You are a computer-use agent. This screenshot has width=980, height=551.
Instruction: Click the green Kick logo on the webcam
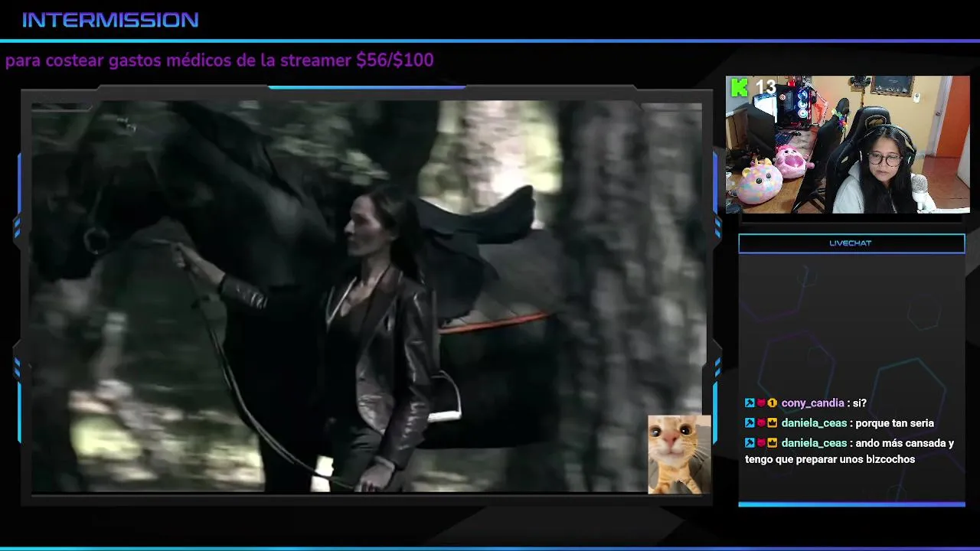pos(740,87)
